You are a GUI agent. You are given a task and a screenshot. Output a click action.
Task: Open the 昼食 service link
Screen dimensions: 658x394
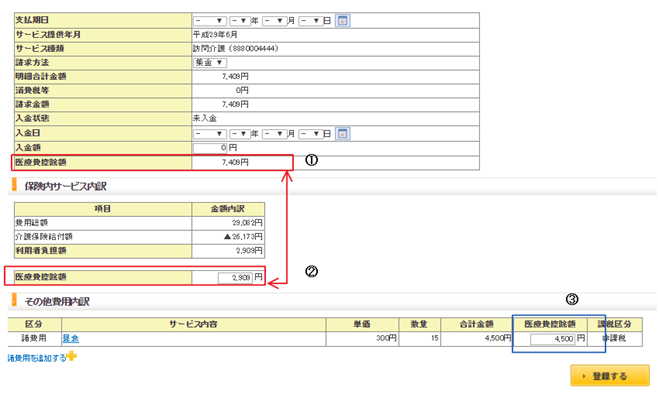[x=70, y=338]
